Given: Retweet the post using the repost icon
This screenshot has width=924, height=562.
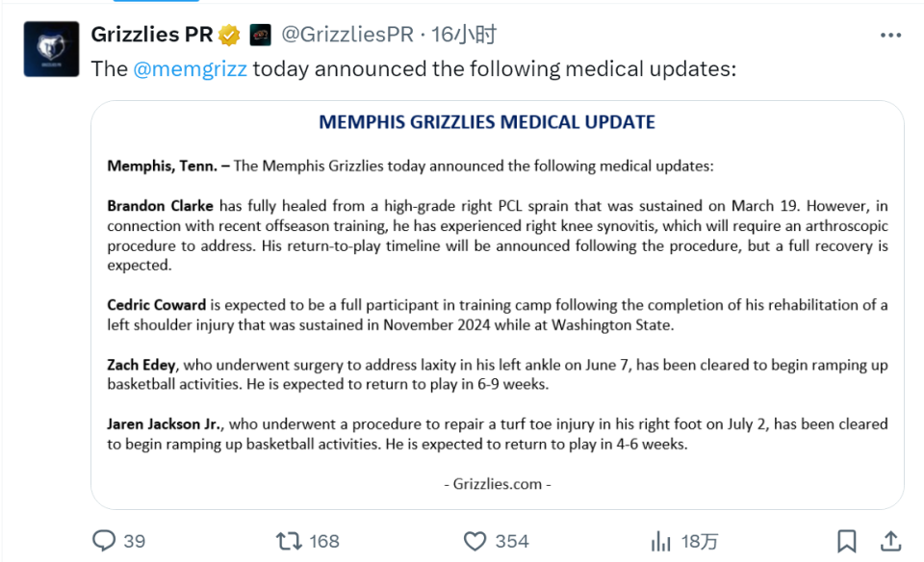Looking at the screenshot, I should [289, 541].
